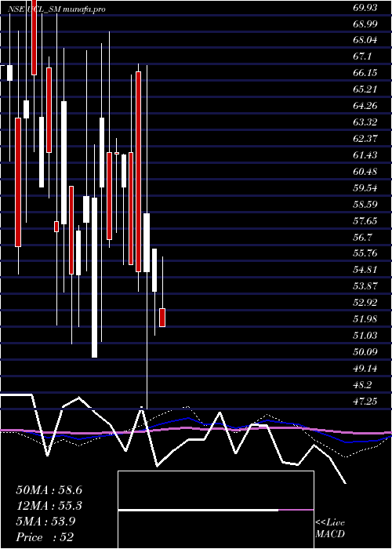392x549 pixels.
Task: Click the 62.37 price axis label
Action: pyautogui.click(x=365, y=139)
